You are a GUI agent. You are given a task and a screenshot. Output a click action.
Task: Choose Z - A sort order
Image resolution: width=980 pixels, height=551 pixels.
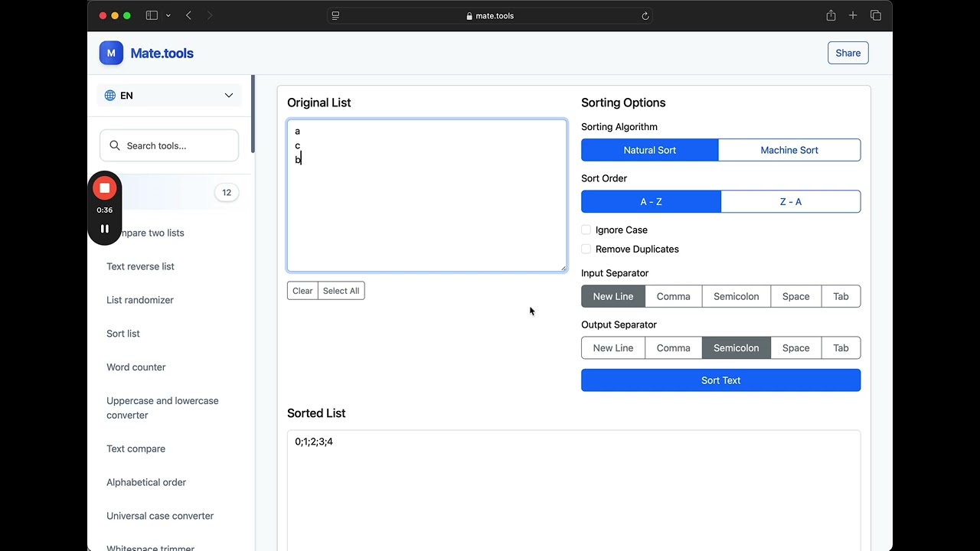click(x=791, y=201)
